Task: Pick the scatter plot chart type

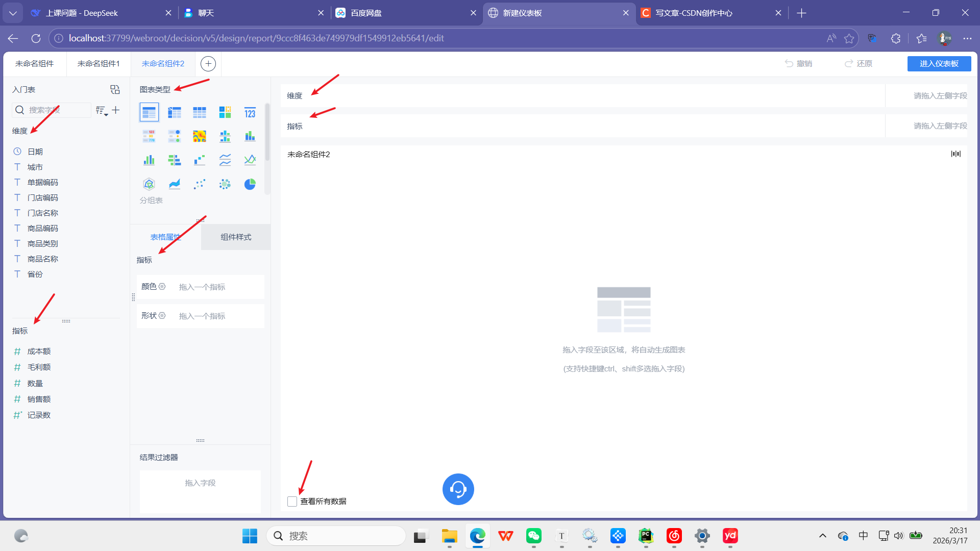Action: click(x=199, y=184)
